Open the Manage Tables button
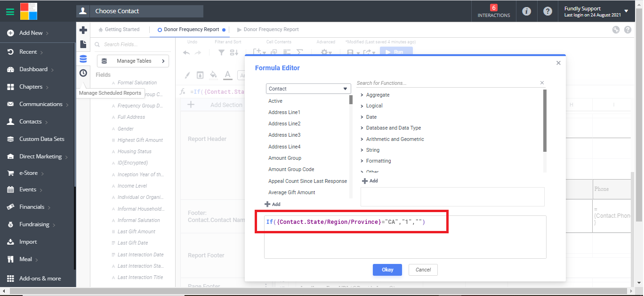The width and height of the screenshot is (644, 296). click(133, 61)
